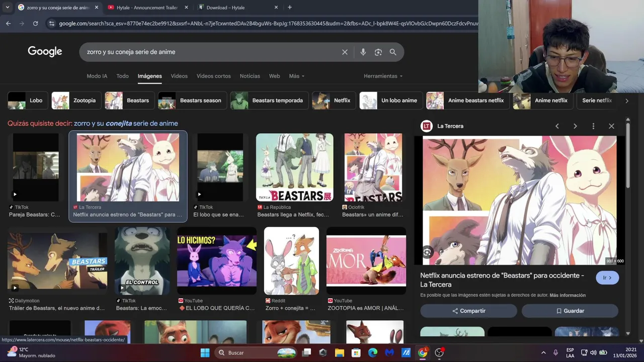Open the YouTube ZOOTOPIA es AMOR thumbnail

point(366,261)
